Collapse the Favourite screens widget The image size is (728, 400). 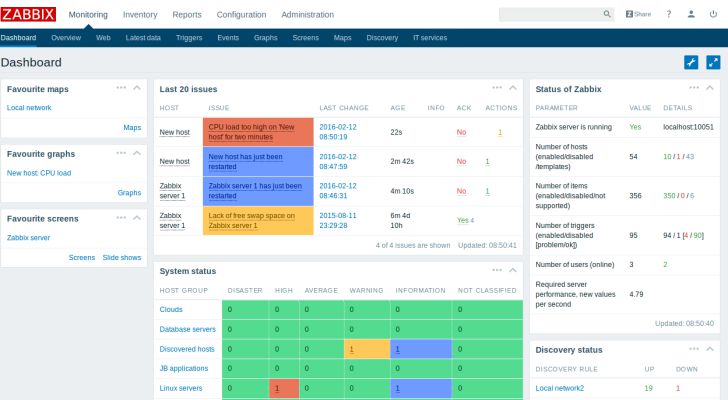point(137,218)
